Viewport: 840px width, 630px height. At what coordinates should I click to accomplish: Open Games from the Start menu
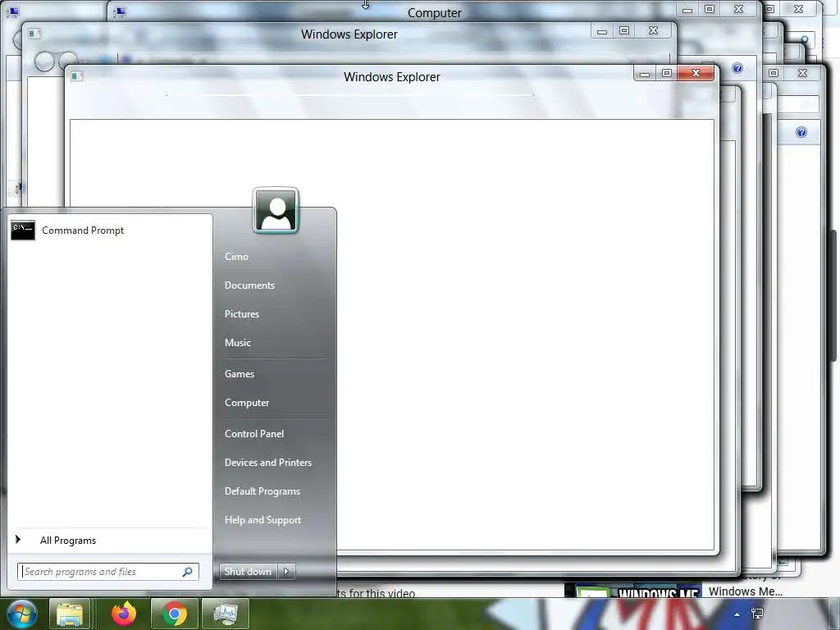239,374
